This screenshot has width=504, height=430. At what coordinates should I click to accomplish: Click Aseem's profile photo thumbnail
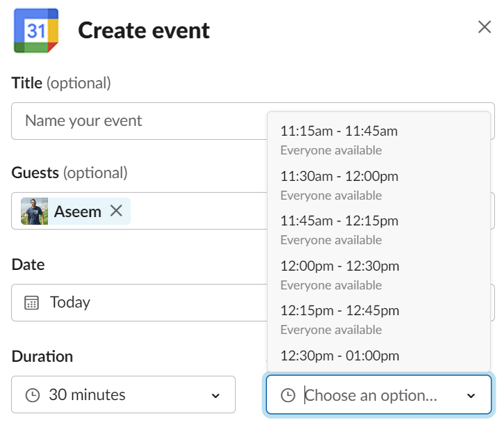coord(35,211)
